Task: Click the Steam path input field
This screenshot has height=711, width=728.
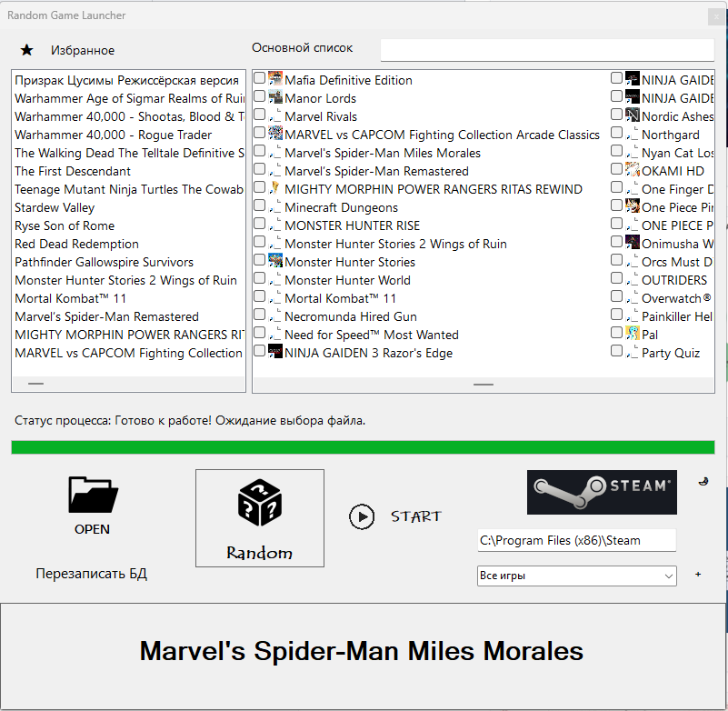Action: pyautogui.click(x=576, y=540)
